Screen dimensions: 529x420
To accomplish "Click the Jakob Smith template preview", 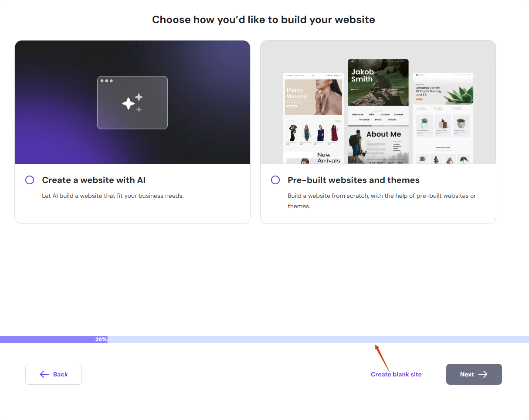I will point(378,83).
